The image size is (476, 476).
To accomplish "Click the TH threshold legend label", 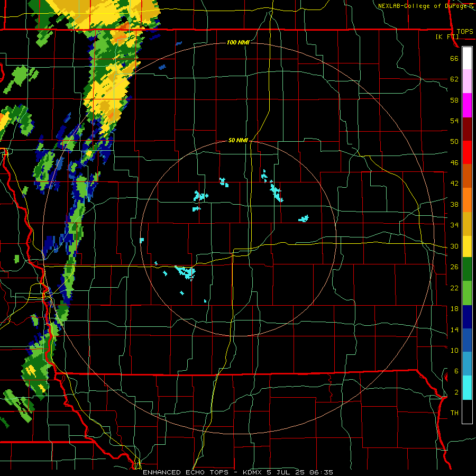I will (x=454, y=413).
